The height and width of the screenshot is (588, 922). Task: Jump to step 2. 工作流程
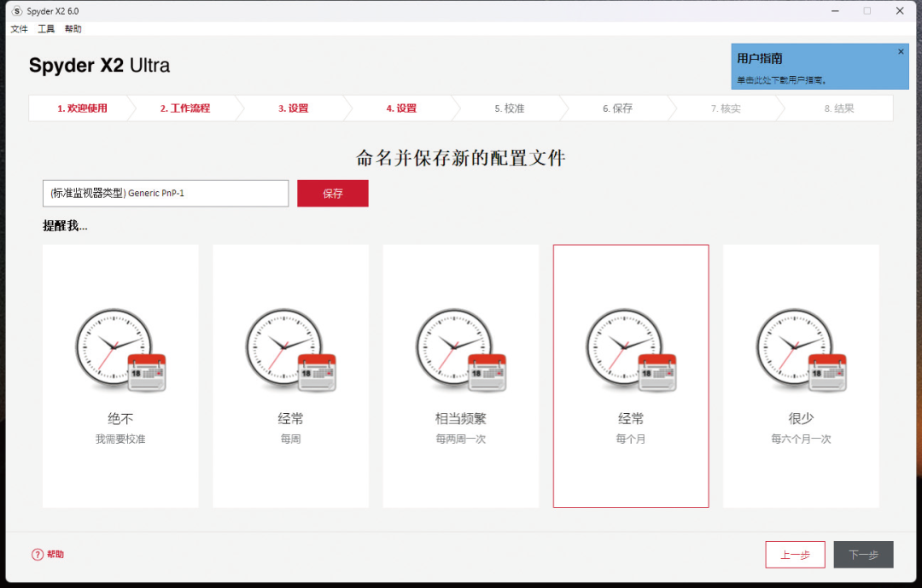tap(184, 108)
